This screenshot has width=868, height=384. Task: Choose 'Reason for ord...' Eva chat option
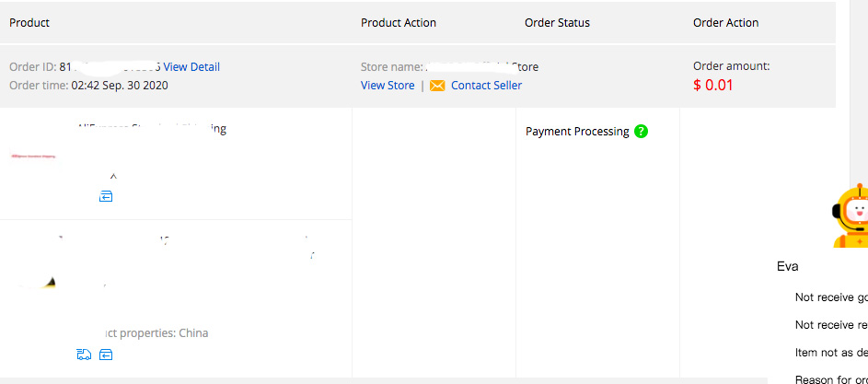(x=831, y=379)
